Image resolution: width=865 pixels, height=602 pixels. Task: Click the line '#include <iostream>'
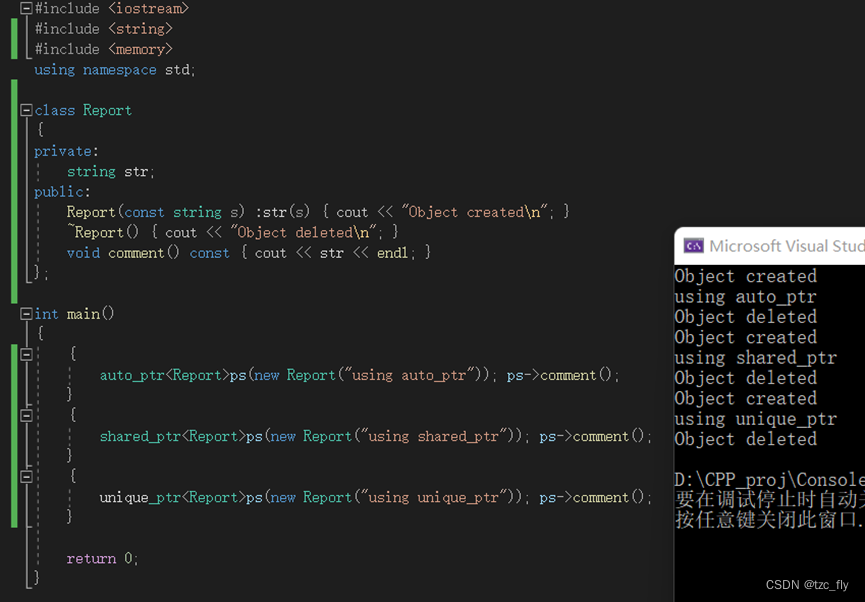pyautogui.click(x=111, y=8)
